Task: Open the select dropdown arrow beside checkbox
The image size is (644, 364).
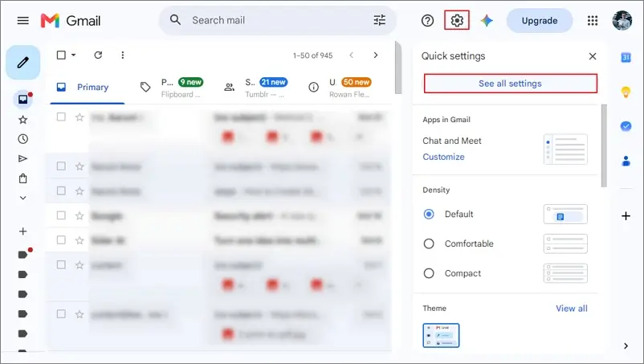Action: [74, 55]
